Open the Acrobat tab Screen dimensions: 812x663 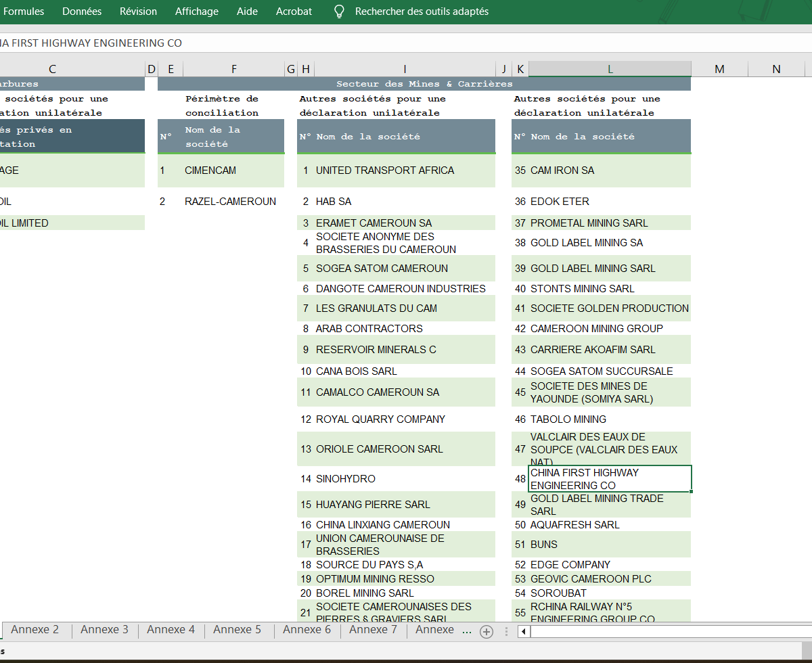pos(294,12)
